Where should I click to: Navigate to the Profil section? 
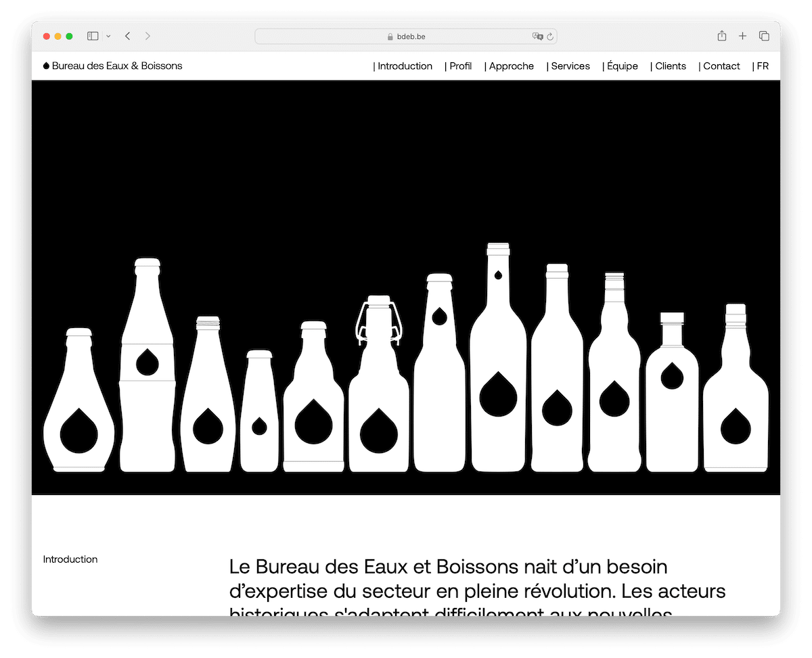460,66
